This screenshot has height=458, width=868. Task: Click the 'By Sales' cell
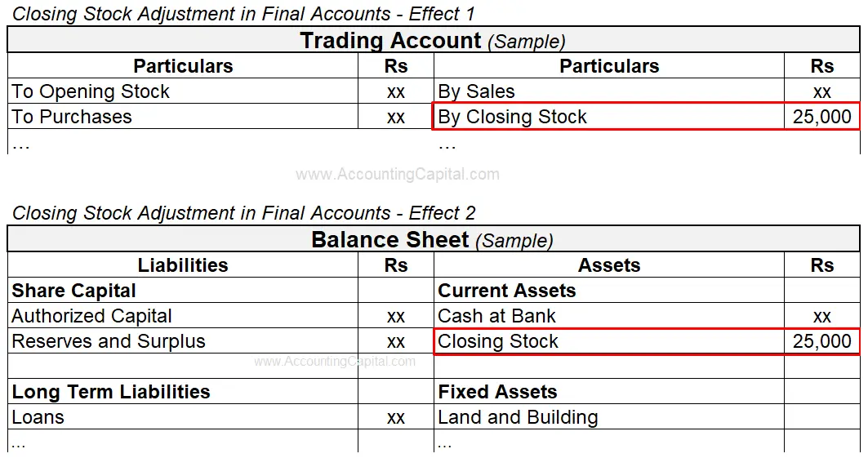477,91
